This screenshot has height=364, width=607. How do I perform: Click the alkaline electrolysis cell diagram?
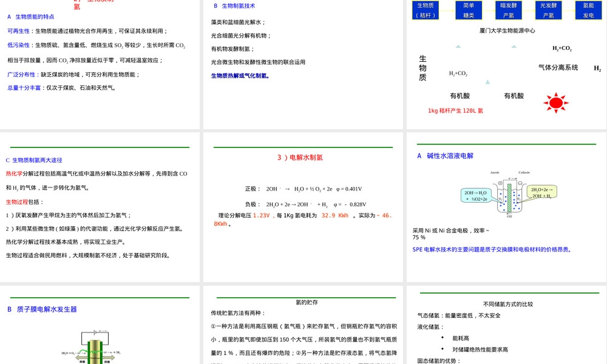pos(509,196)
